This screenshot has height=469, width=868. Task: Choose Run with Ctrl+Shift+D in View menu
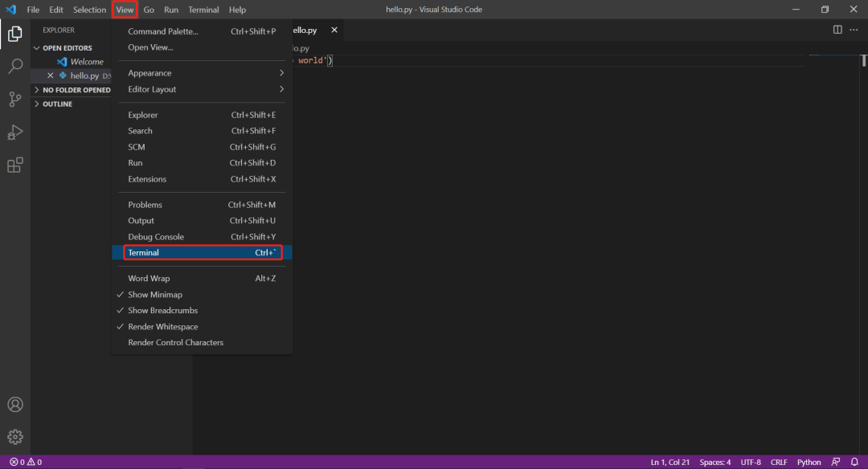[x=202, y=163]
